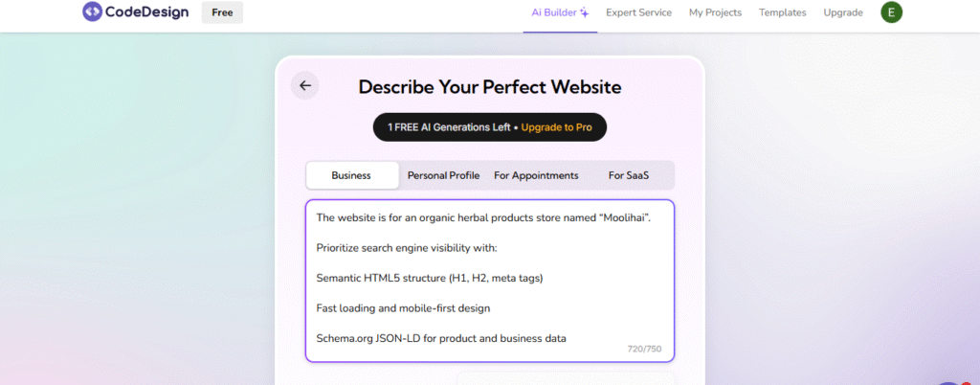
Task: Open the Ai Builder tab
Action: 560,13
